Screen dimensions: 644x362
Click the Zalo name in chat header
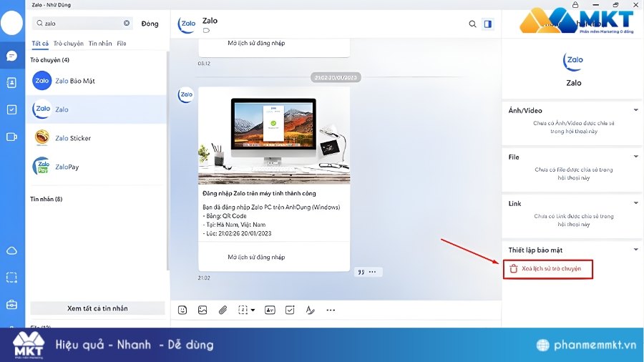(x=210, y=21)
